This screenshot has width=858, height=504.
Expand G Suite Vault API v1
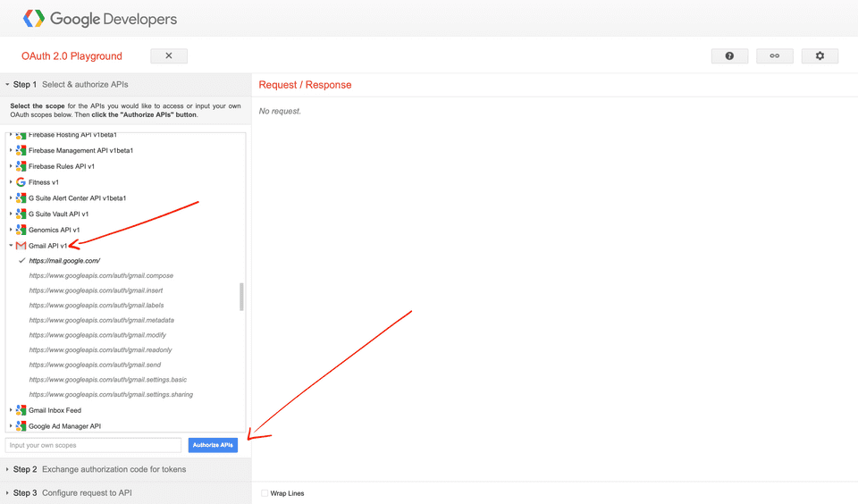[x=11, y=214]
